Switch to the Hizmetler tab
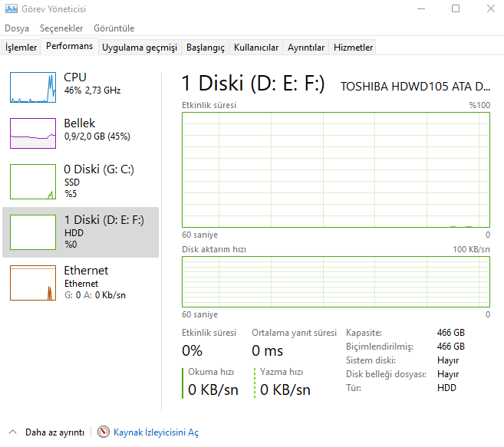 353,48
